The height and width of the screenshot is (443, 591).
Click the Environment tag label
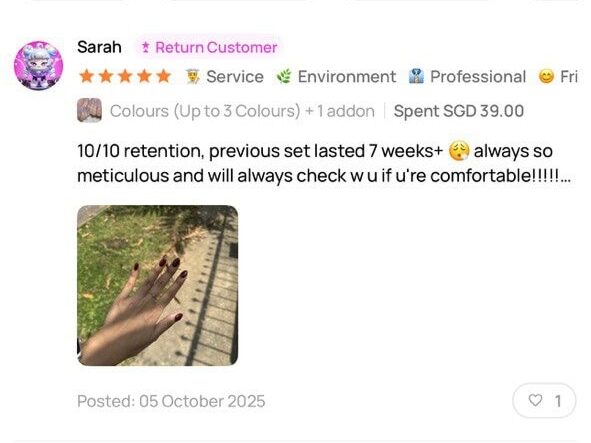click(347, 77)
